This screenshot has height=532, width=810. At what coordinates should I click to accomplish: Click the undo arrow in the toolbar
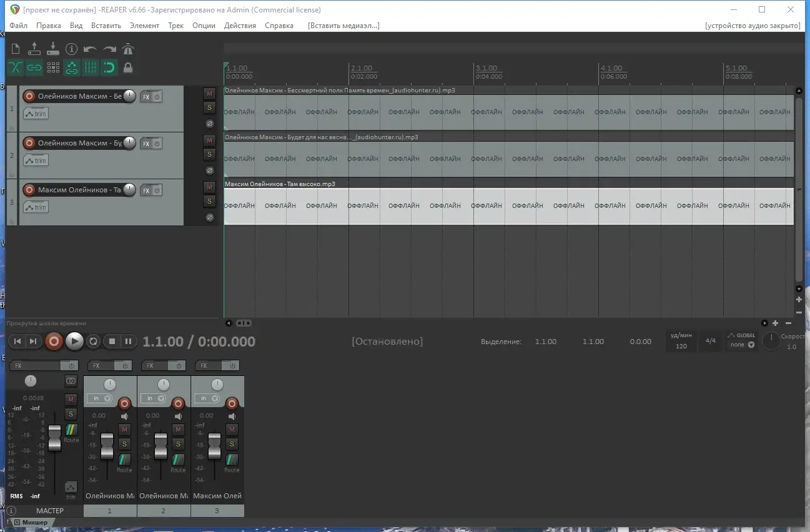click(91, 49)
